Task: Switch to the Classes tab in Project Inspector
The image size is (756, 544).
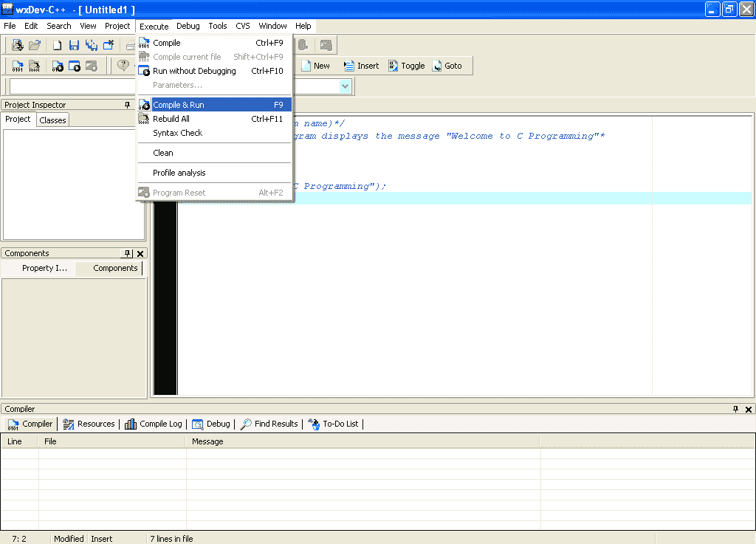Action: 52,120
